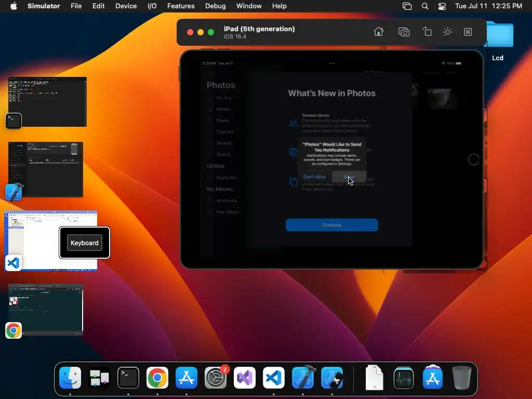
Task: Open Activity Monitor from the Dock
Action: pyautogui.click(x=403, y=378)
